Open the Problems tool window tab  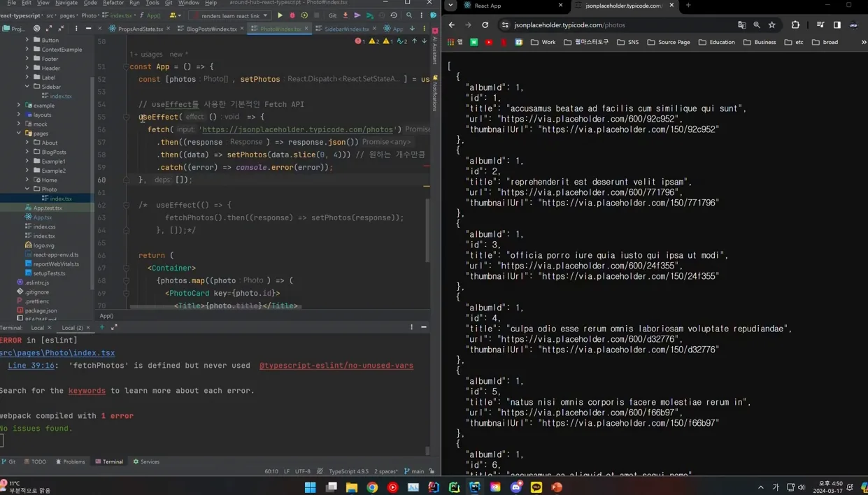coord(71,461)
